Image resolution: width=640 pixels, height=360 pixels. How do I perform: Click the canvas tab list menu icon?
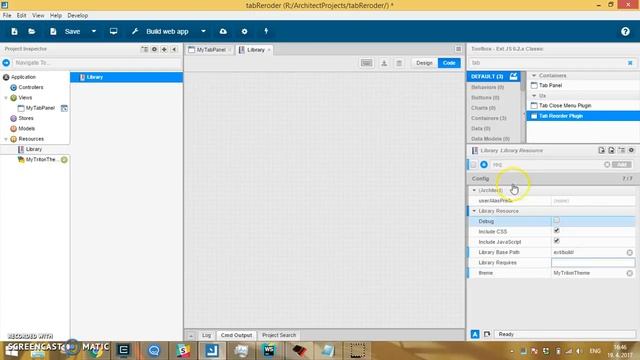tap(458, 49)
